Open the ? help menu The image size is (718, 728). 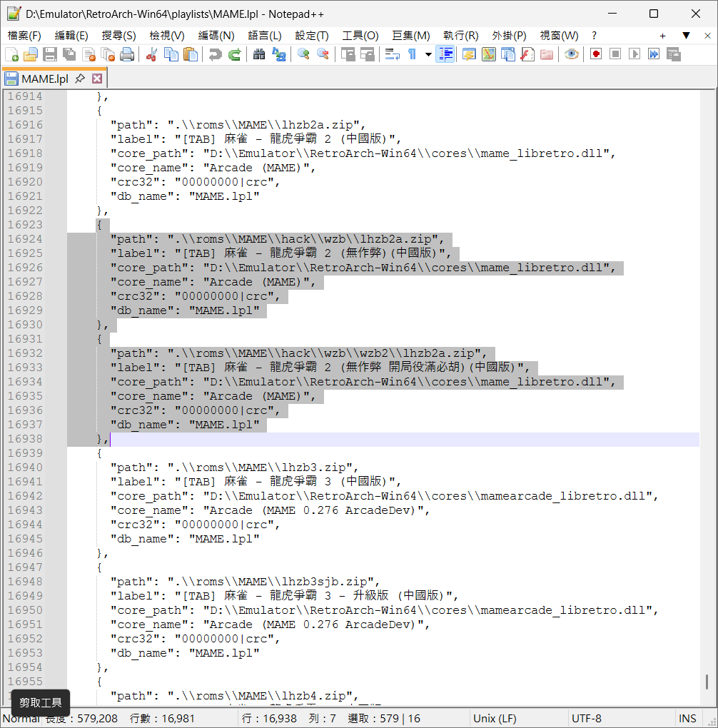[x=594, y=36]
